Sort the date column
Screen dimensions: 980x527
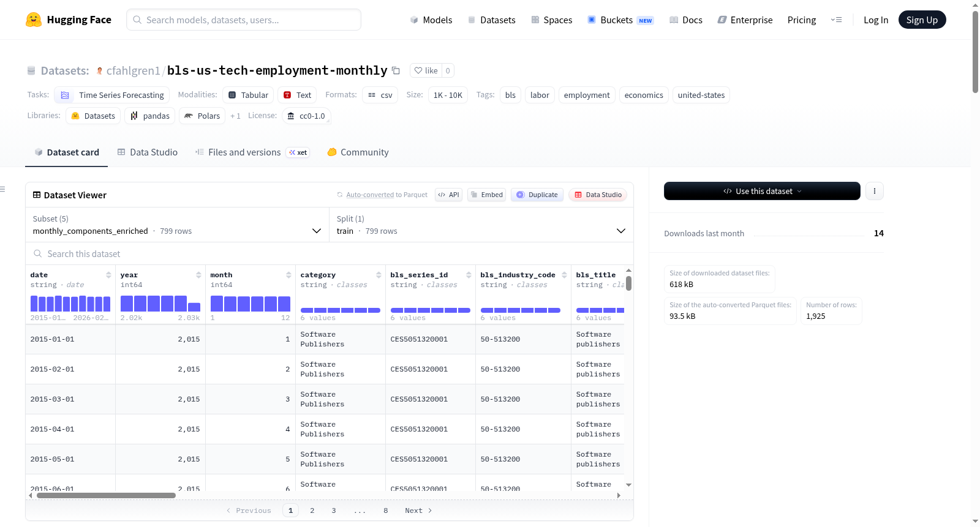[x=108, y=275]
